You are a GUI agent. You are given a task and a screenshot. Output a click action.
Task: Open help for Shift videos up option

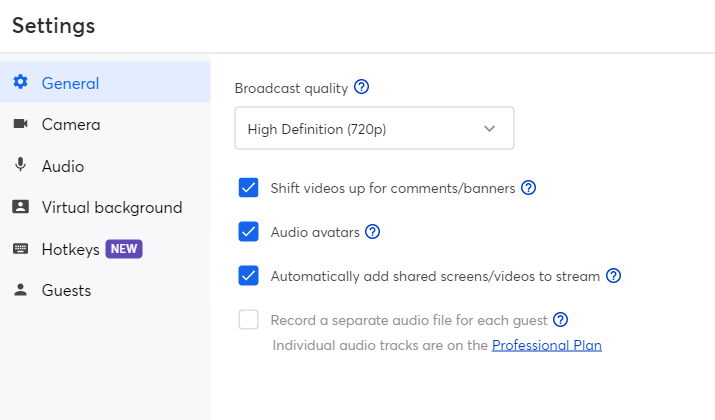coord(528,187)
